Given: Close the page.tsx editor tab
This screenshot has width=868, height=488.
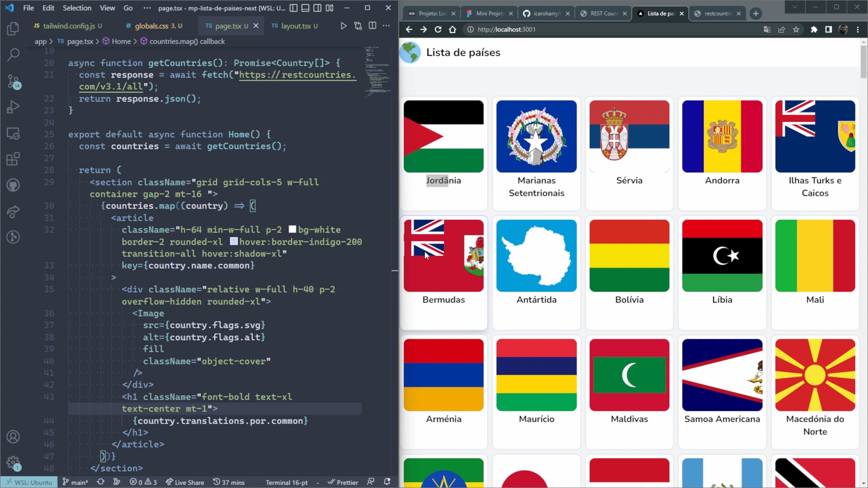Looking at the screenshot, I should [256, 26].
